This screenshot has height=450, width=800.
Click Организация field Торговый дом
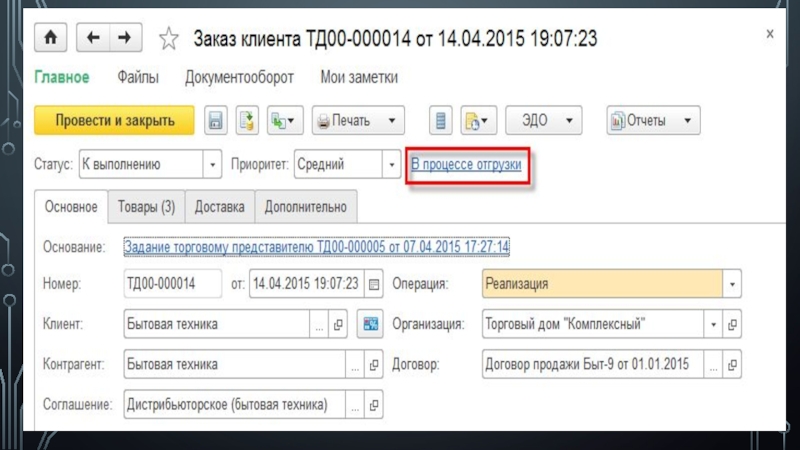[593, 324]
